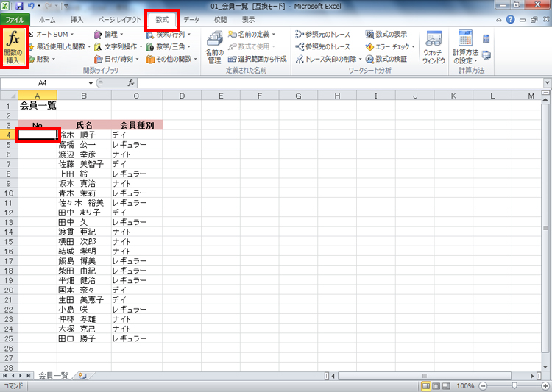Screen dimensions: 552x392
Task: Click cell containing 高橋 公一
Action: tap(84, 145)
